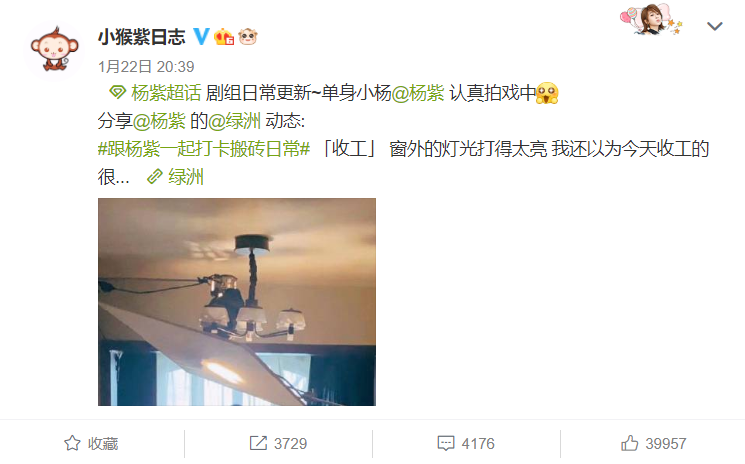Image resolution: width=745 pixels, height=464 pixels.
Task: Open the monkey profile avatar
Action: tap(54, 50)
